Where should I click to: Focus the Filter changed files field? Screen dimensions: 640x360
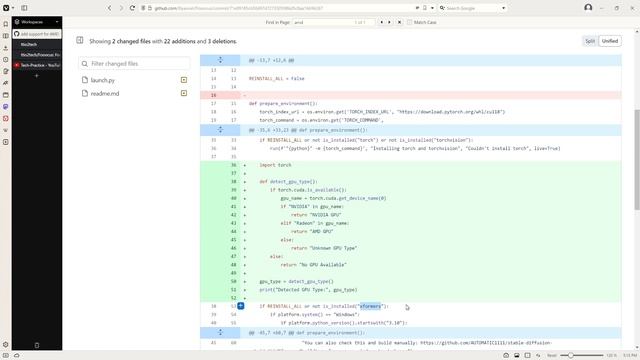tap(134, 64)
